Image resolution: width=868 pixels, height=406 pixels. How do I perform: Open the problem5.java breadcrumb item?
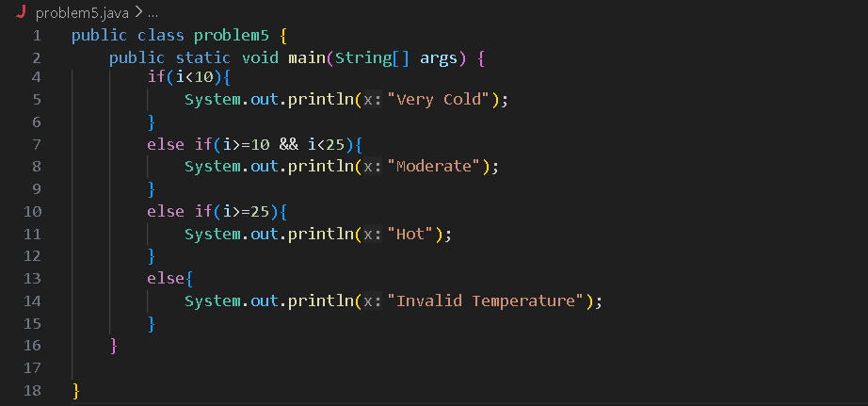coord(82,12)
